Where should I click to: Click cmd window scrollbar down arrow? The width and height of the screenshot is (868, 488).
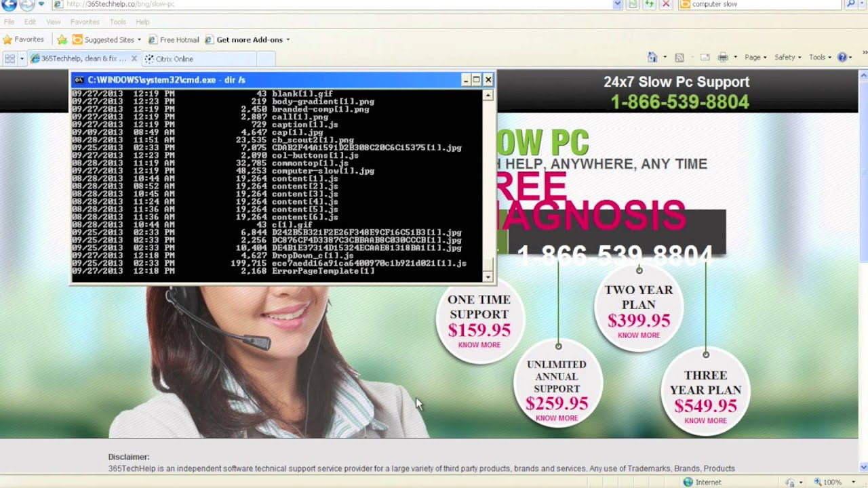[x=488, y=277]
